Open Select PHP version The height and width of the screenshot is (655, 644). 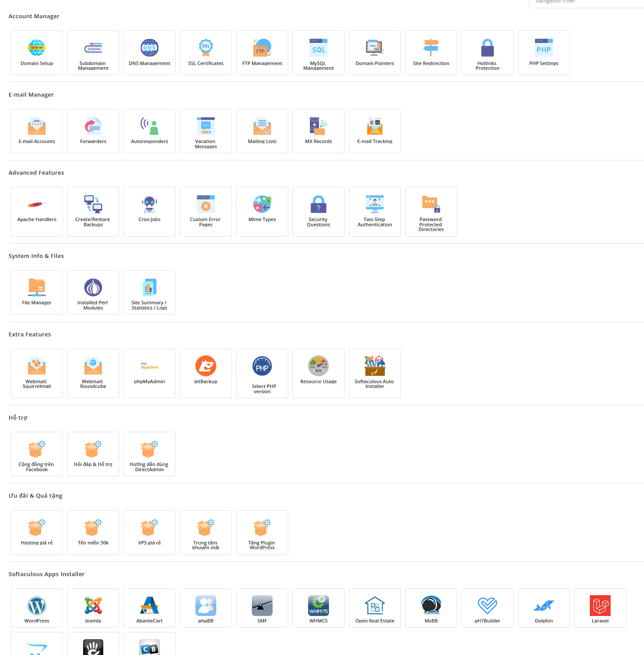pyautogui.click(x=262, y=373)
